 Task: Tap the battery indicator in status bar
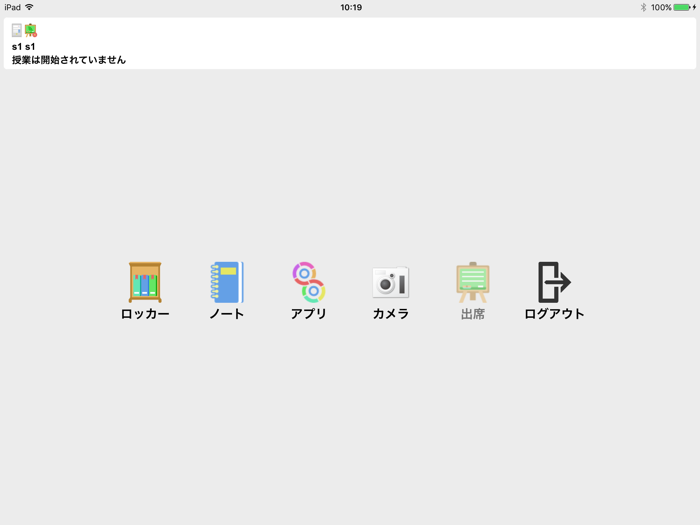pos(684,7)
